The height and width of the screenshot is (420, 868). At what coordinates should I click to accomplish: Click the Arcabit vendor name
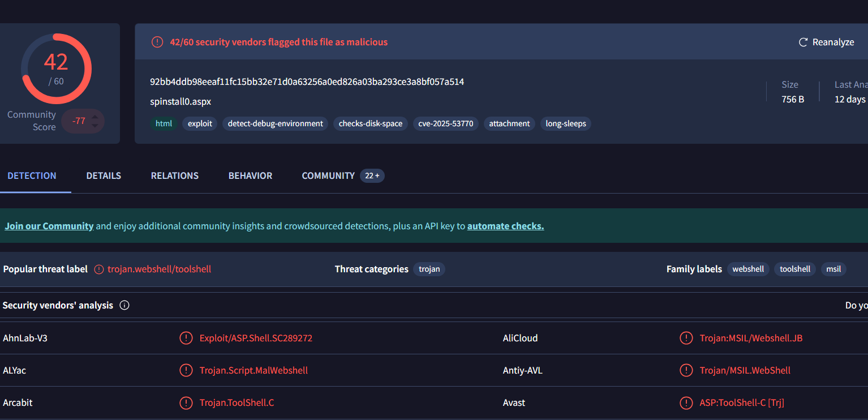18,403
